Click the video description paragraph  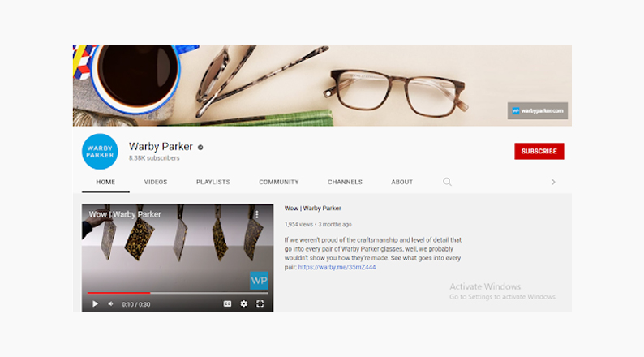click(373, 253)
